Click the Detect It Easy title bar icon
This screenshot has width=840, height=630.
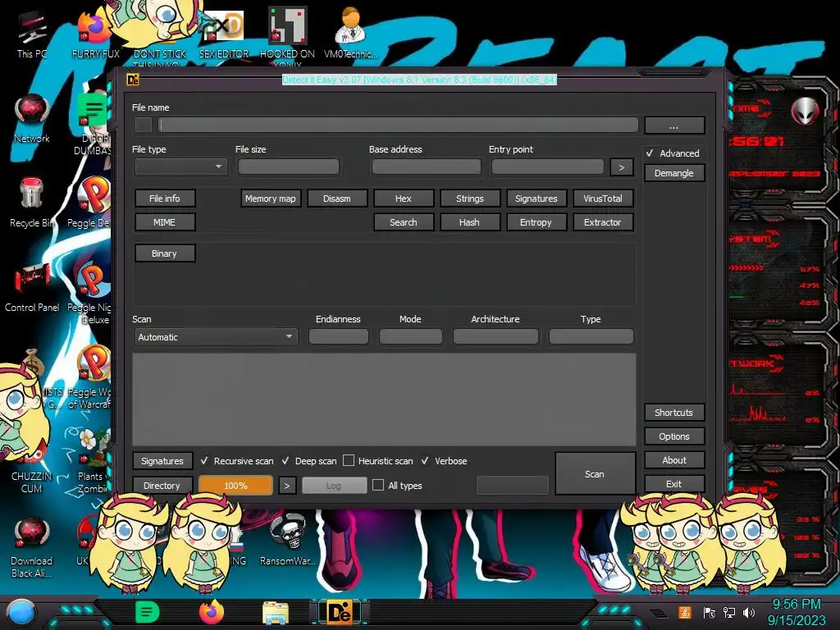[133, 80]
